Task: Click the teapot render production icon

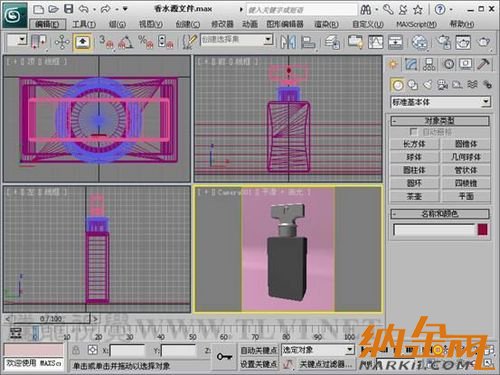Action: click(483, 42)
